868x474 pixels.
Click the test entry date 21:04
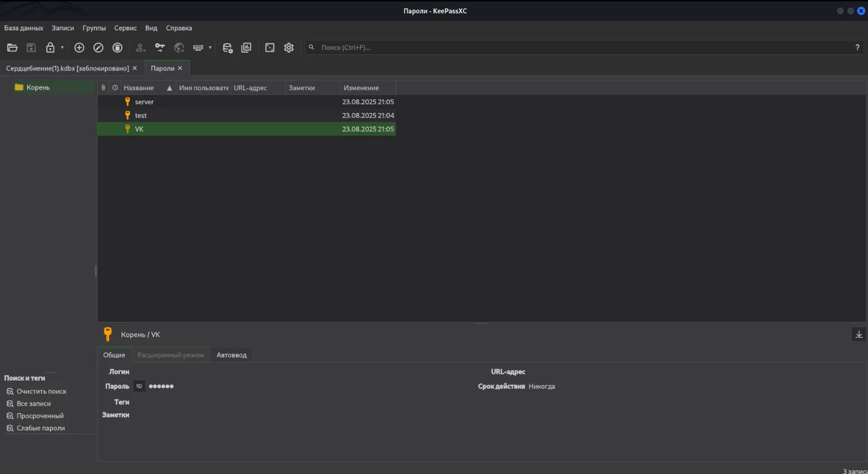point(368,116)
